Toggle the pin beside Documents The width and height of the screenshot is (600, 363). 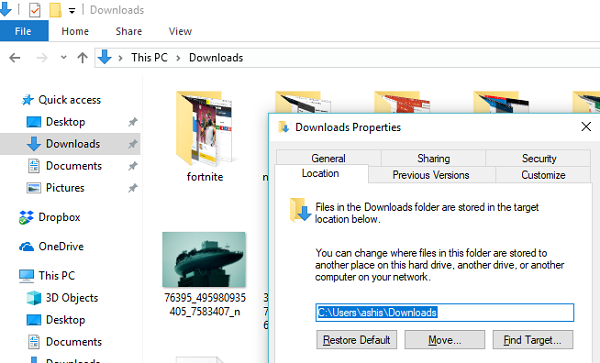(x=132, y=166)
